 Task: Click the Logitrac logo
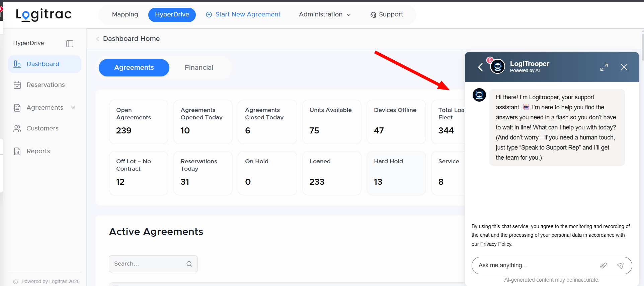pos(44,14)
